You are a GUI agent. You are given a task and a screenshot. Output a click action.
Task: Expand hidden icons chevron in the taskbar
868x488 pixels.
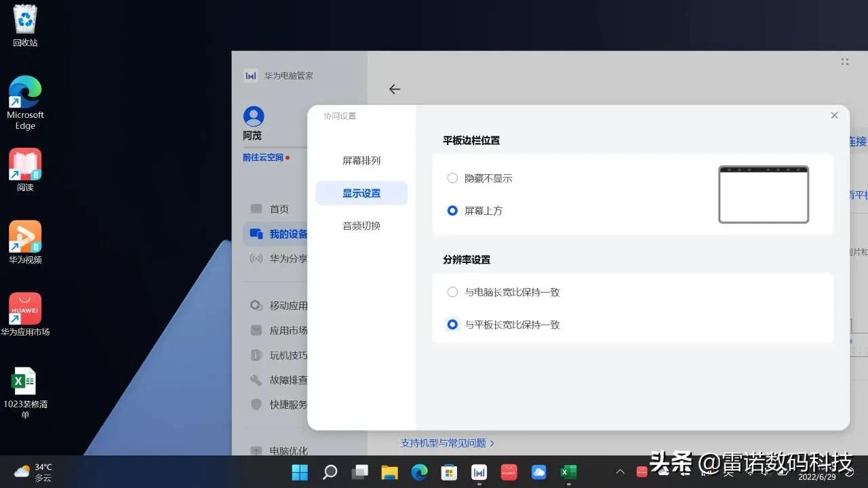620,471
